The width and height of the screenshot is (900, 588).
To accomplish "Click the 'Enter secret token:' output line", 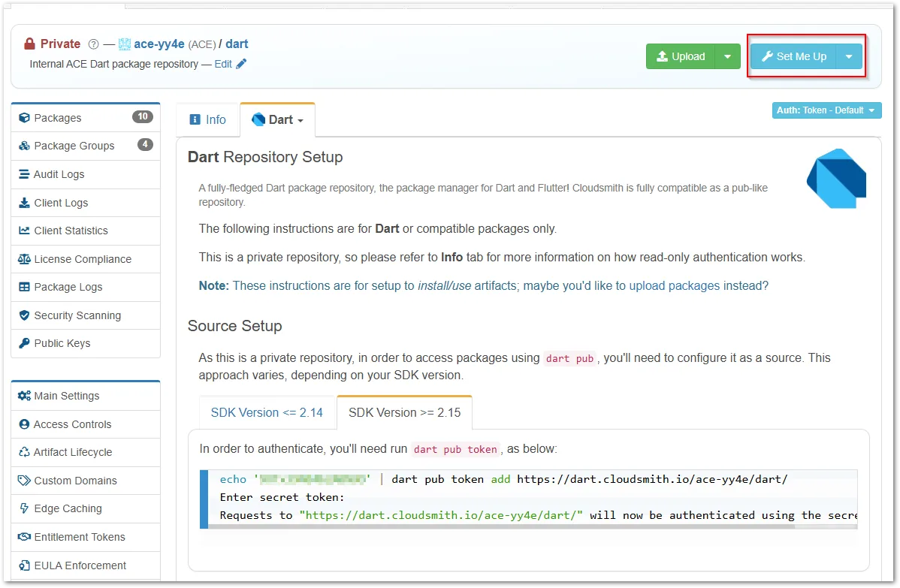I will pyautogui.click(x=282, y=497).
